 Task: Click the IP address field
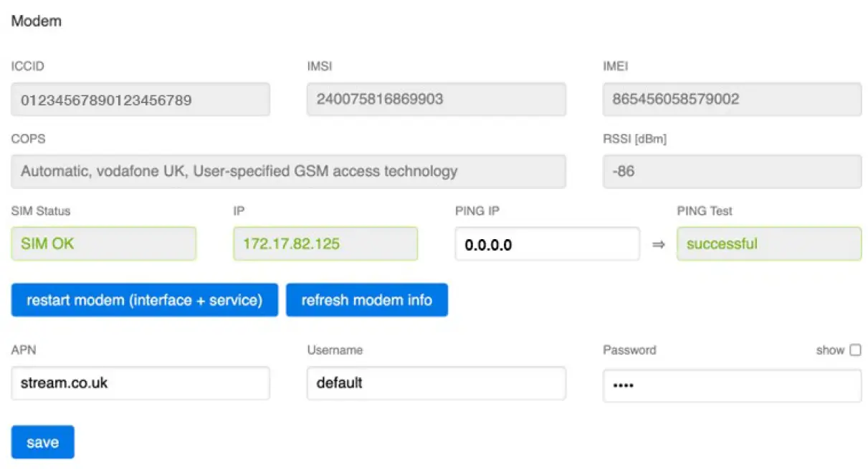(325, 244)
